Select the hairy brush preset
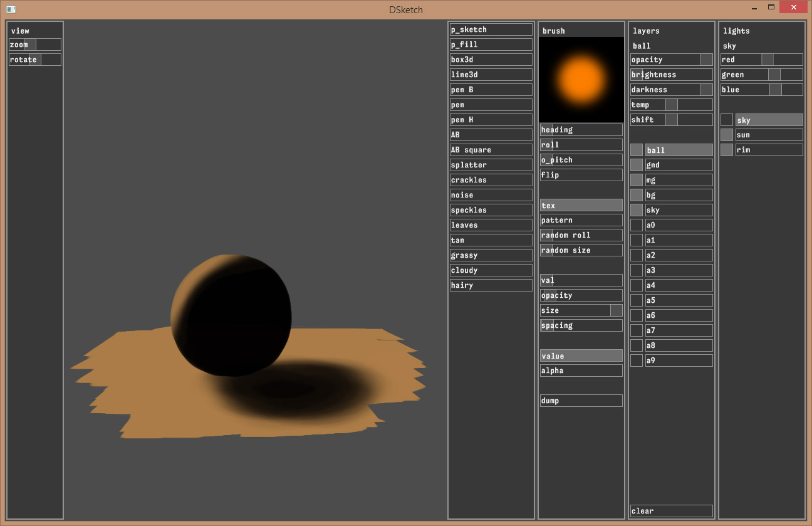Screen dimensions: 812x526 pos(491,285)
